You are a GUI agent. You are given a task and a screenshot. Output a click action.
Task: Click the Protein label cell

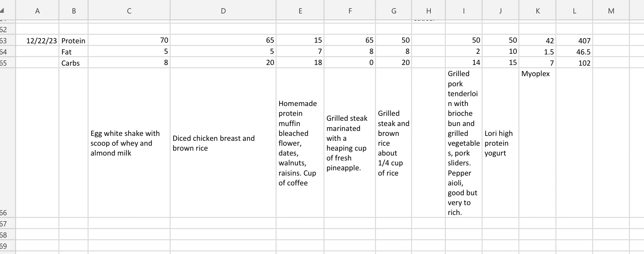73,41
